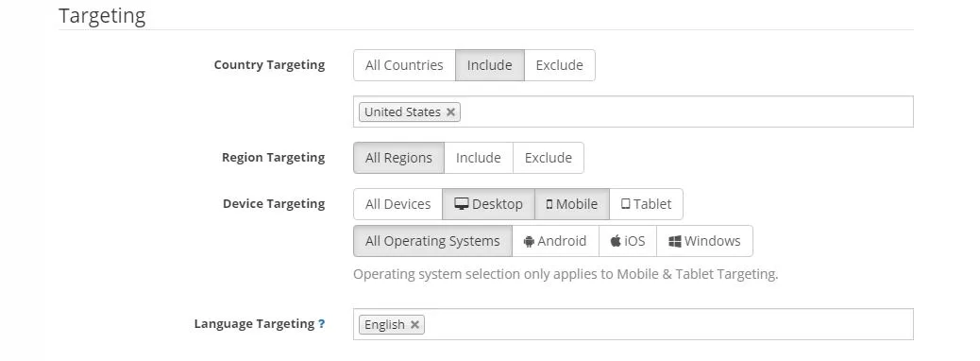
Task: Select All Regions option
Action: pos(398,158)
